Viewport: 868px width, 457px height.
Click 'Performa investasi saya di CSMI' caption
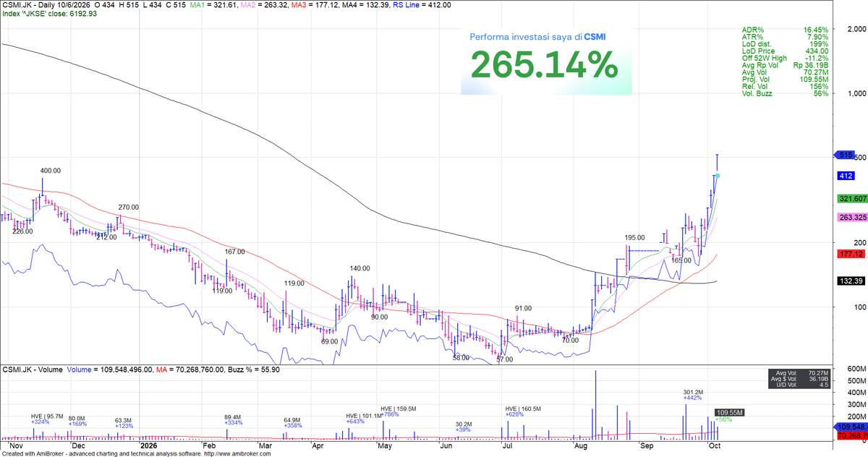(538, 36)
